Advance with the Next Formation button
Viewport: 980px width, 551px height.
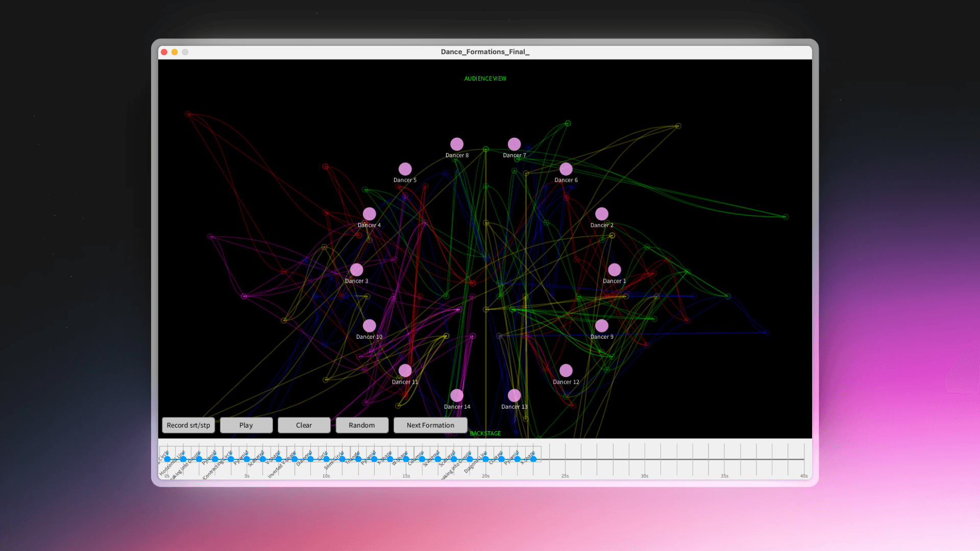(x=430, y=425)
